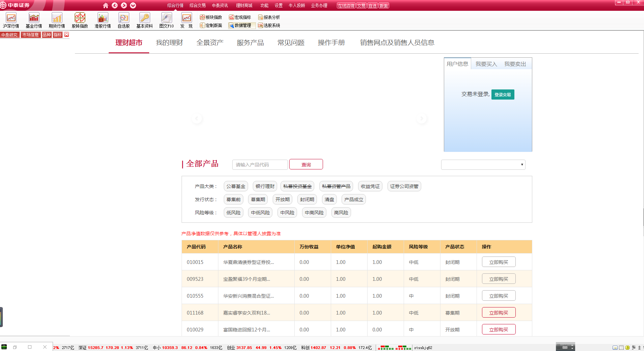Open the 基金行情 toolbar icon
The image size is (644, 351).
pos(34,20)
